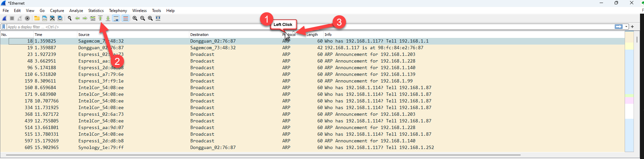Viewport: 644px width, 159px height.
Task: Click the find packet magnifier icon
Action: point(70,18)
